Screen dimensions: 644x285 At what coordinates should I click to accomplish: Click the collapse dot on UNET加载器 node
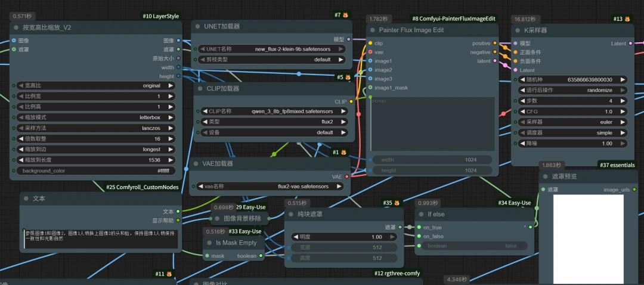pos(197,27)
